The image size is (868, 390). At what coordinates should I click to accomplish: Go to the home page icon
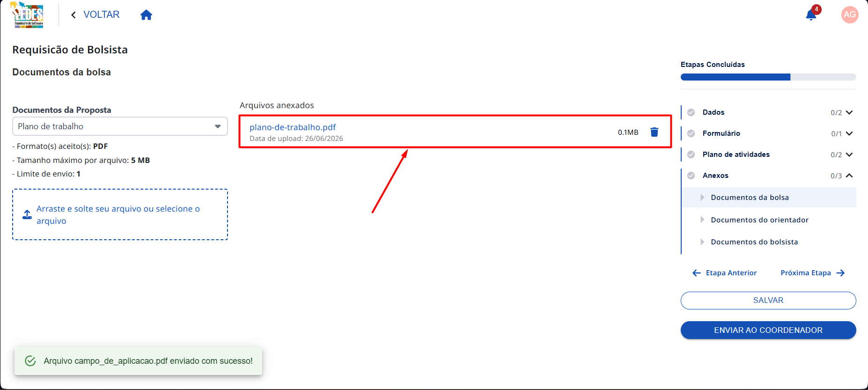(x=147, y=15)
